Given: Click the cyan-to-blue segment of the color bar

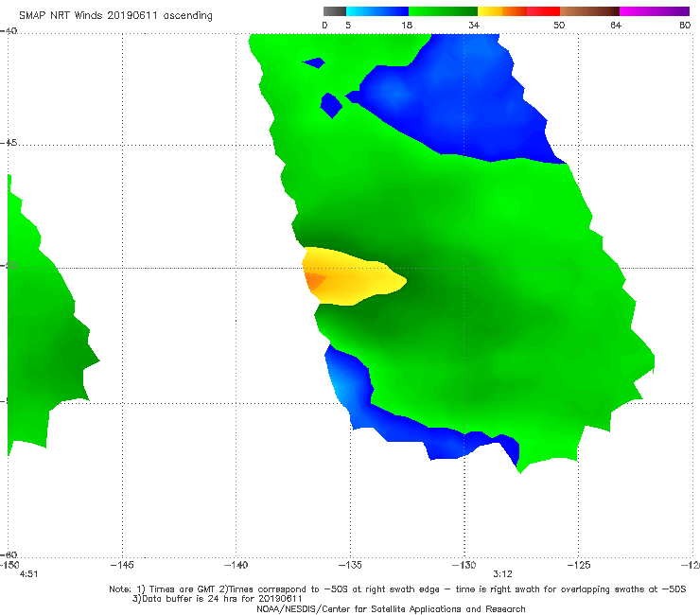Looking at the screenshot, I should (x=377, y=11).
